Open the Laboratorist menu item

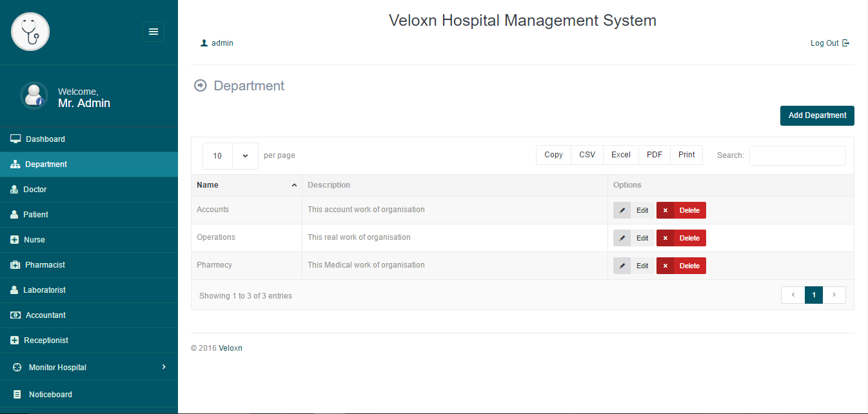click(x=44, y=290)
